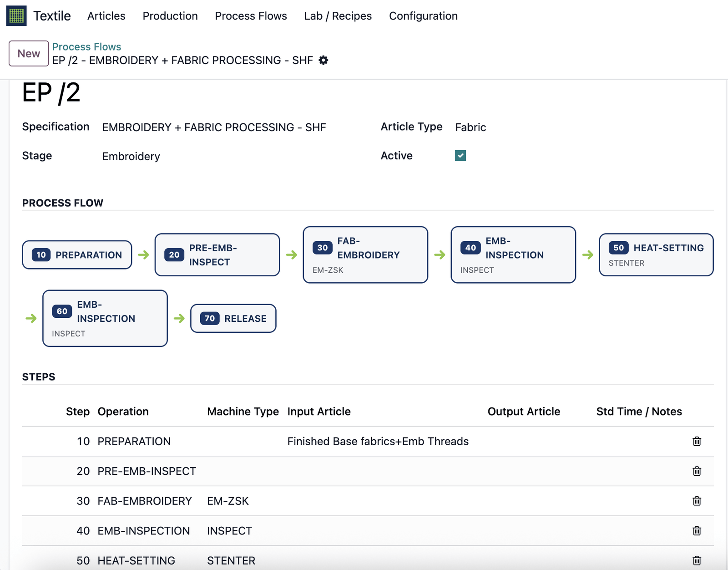Image resolution: width=728 pixels, height=570 pixels.
Task: Click the Textile app name
Action: [52, 16]
